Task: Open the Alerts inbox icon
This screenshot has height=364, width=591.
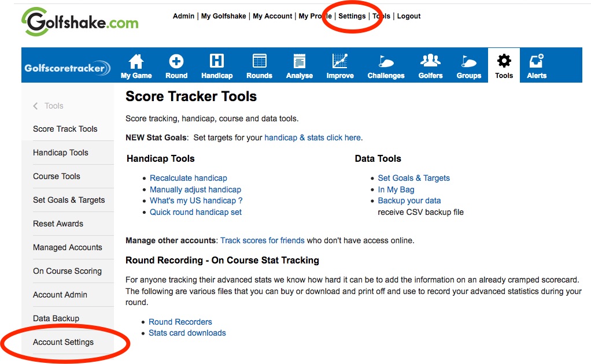Action: coord(537,61)
